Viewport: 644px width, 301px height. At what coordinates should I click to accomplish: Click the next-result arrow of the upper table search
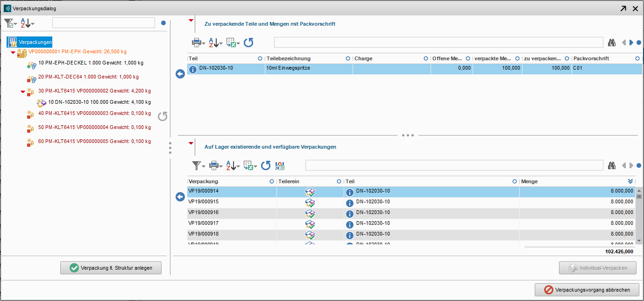coord(631,43)
